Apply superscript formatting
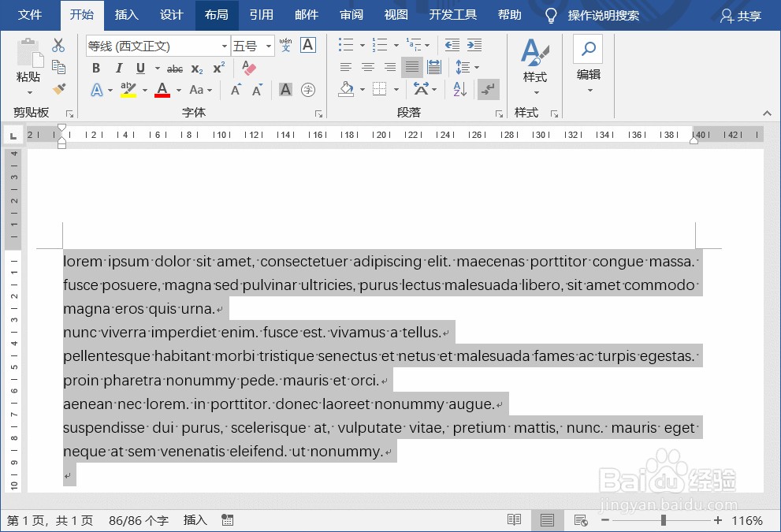 pos(218,69)
